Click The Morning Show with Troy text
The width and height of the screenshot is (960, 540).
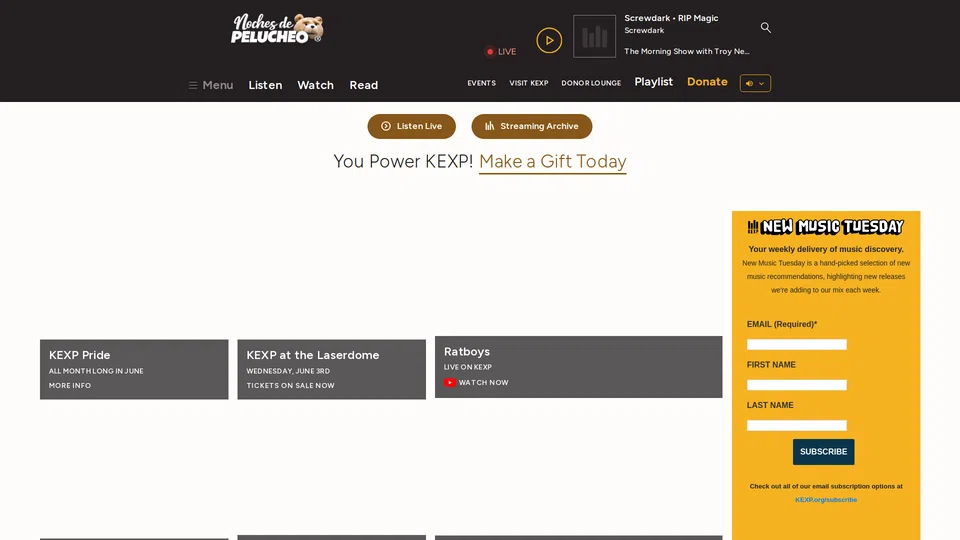click(x=686, y=51)
